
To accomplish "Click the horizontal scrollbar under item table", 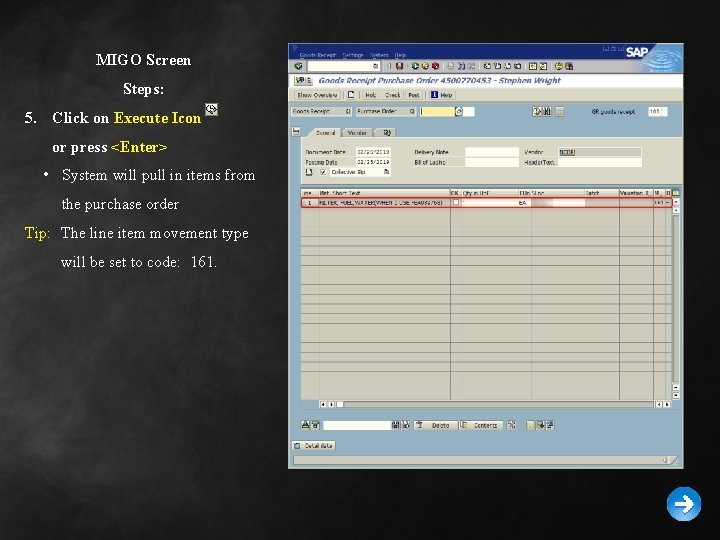I will [497, 405].
